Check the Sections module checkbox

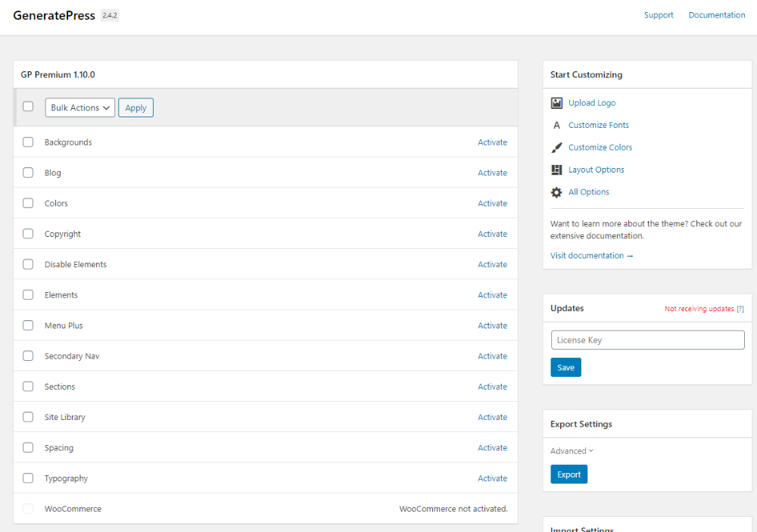tap(28, 386)
